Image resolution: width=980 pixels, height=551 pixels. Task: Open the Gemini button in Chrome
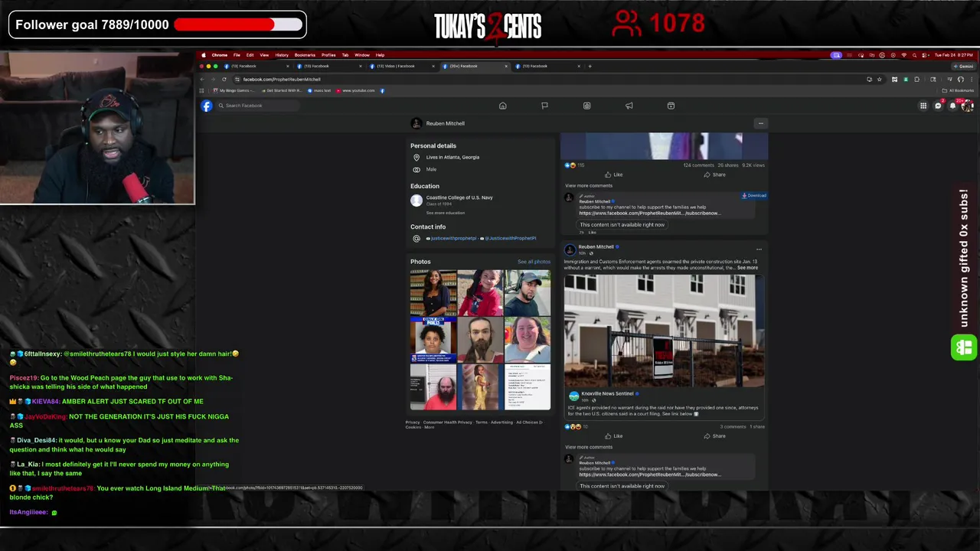pyautogui.click(x=965, y=66)
